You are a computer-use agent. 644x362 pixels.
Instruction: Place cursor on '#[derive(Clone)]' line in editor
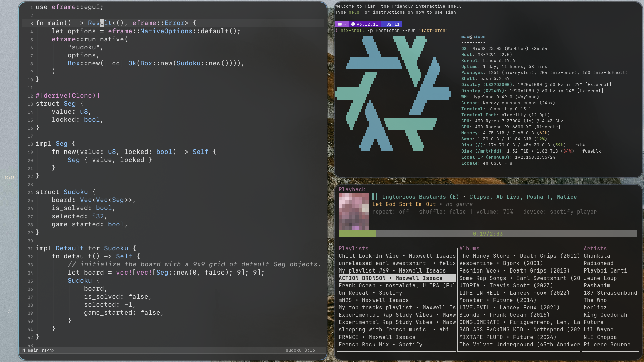pos(68,96)
